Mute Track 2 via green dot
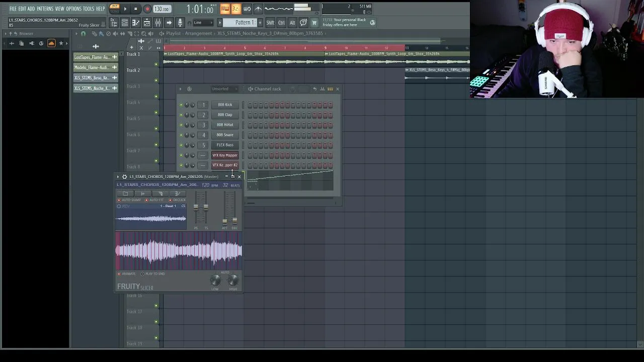 pos(156,80)
